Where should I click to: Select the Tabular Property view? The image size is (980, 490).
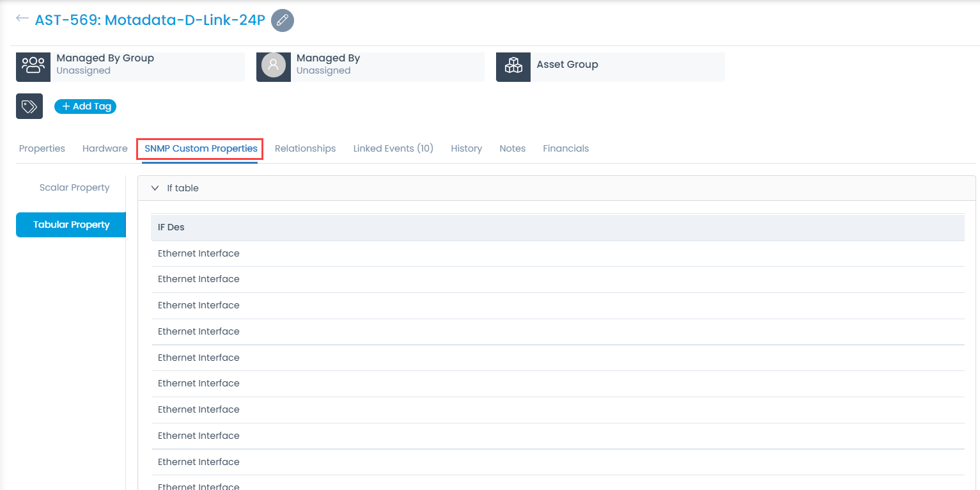[70, 225]
